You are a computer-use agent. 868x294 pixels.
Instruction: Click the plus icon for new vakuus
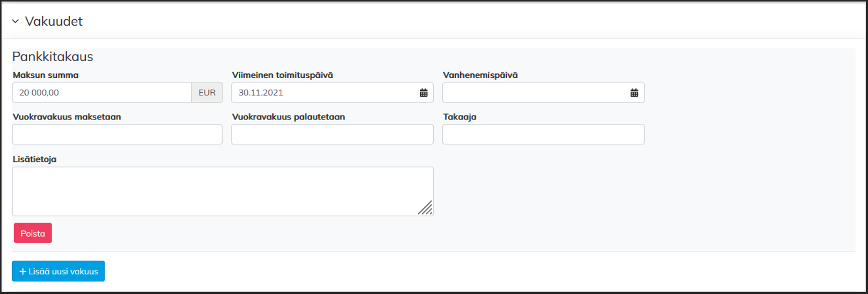pyautogui.click(x=23, y=271)
